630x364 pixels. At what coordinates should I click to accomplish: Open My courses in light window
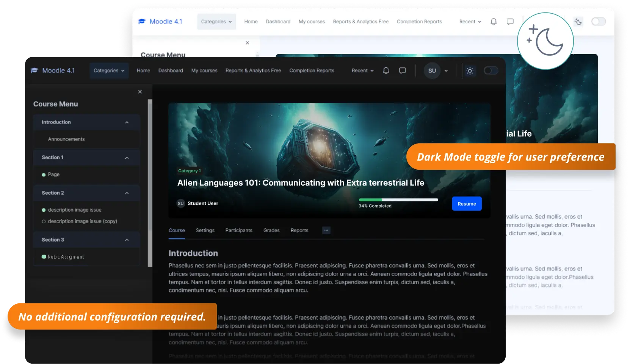[312, 22]
